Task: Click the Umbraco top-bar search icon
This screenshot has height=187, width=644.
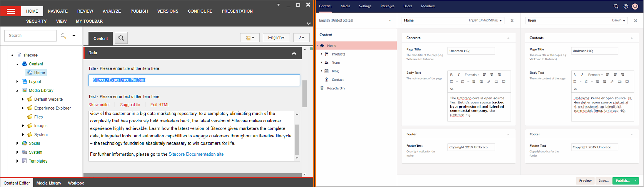Action: tap(616, 6)
